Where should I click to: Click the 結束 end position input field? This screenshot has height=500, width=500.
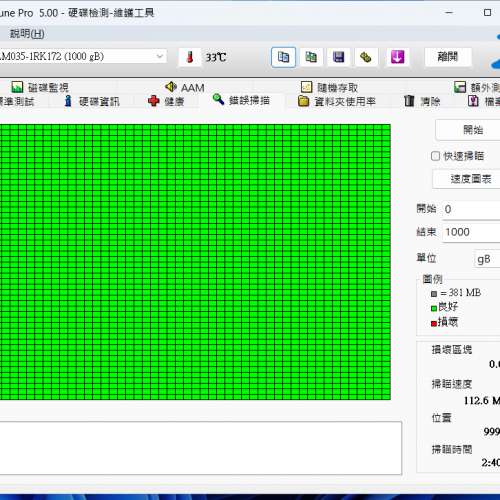point(471,232)
